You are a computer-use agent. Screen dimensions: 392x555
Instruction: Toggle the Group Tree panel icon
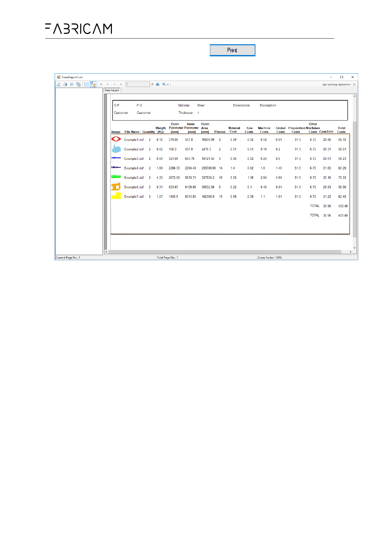93,84
